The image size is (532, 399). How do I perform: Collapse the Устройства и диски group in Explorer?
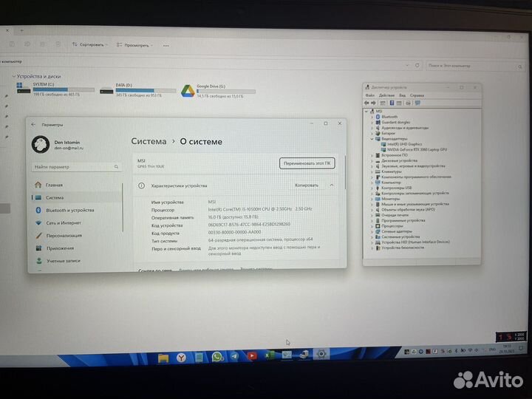point(14,76)
